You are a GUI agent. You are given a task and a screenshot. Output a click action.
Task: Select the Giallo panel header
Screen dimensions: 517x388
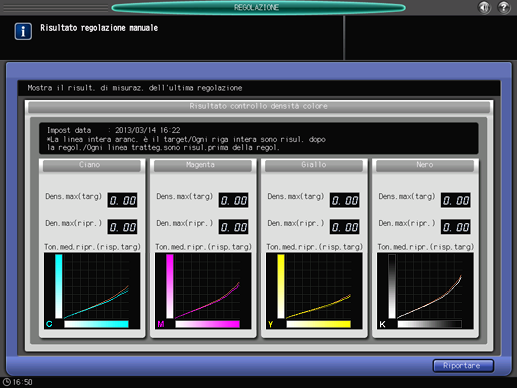tap(314, 165)
